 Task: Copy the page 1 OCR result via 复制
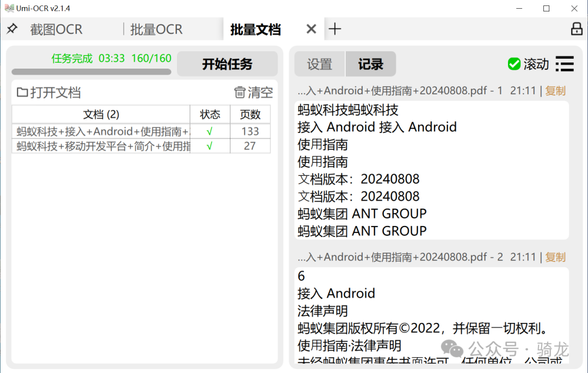point(555,91)
